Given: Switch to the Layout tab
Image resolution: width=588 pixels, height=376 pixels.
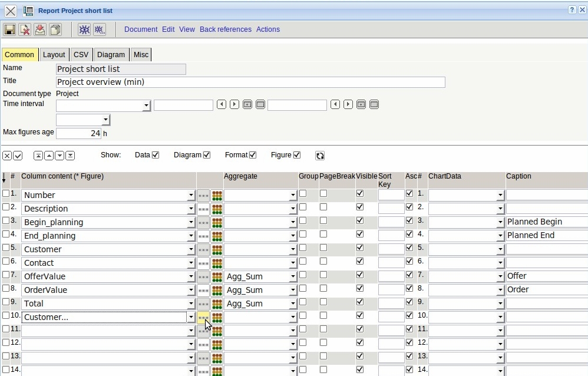Looking at the screenshot, I should (x=54, y=55).
